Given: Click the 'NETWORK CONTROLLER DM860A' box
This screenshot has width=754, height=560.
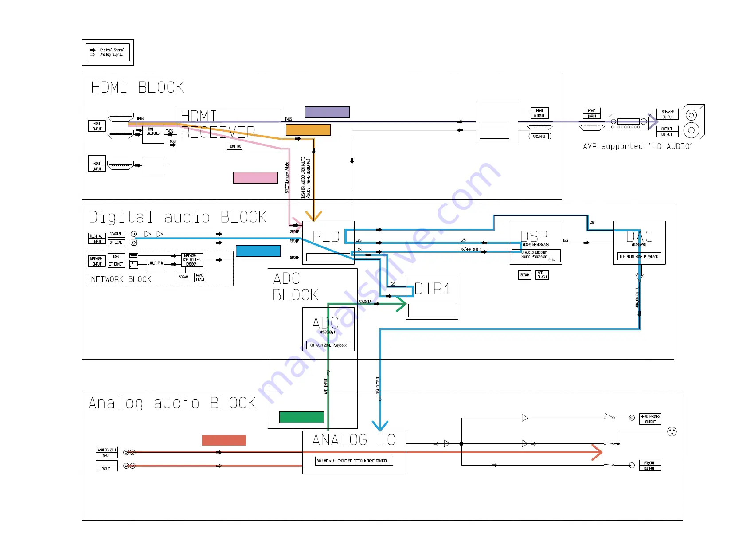Looking at the screenshot, I should click(192, 260).
